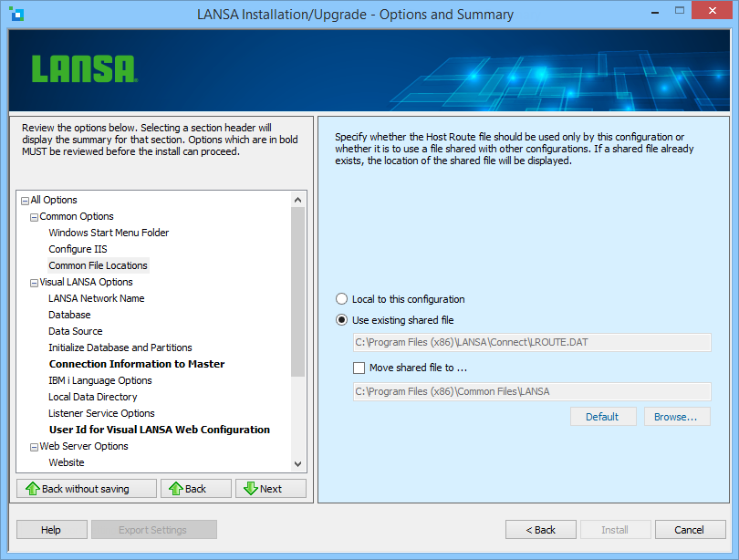Click the Default button
Image resolution: width=739 pixels, height=560 pixels.
603,416
